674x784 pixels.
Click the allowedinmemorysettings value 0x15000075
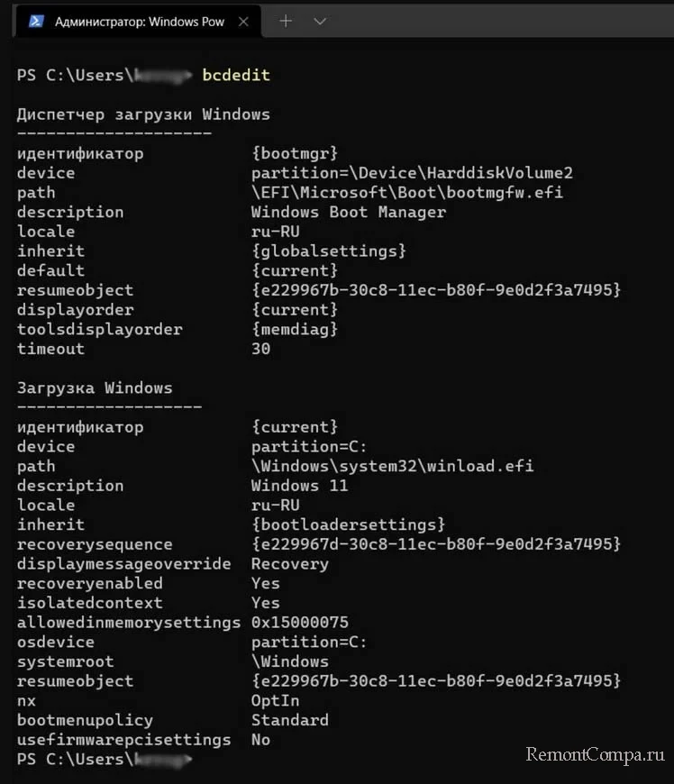[299, 623]
